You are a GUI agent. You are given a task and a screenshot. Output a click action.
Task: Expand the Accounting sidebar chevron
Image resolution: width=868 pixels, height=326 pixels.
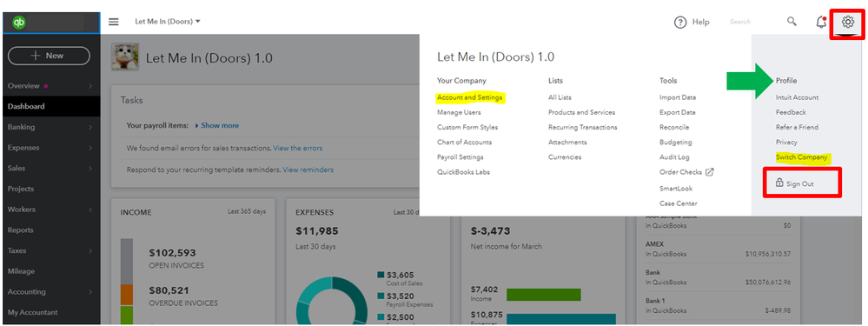[90, 292]
